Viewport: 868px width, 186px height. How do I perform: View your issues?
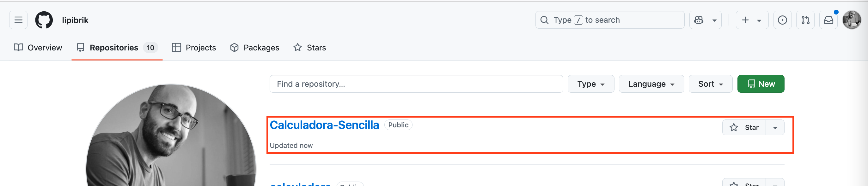(x=782, y=20)
